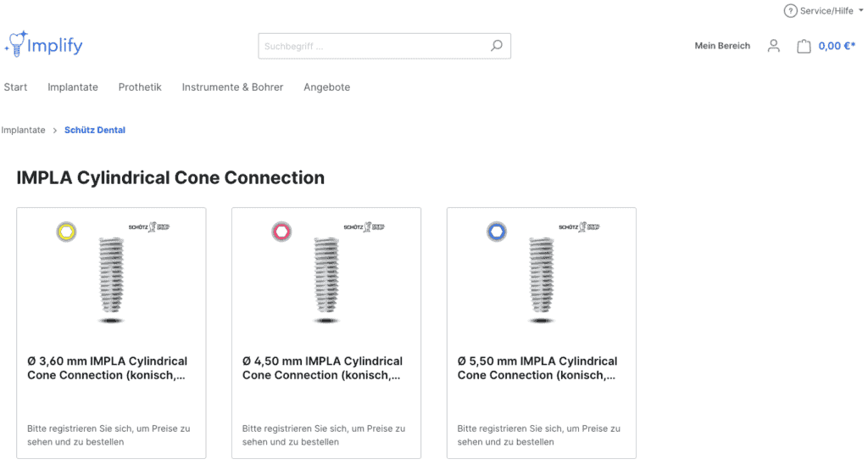Click Schütz logo on Ø 3,60 mm card
The image size is (868, 476).
click(x=149, y=227)
